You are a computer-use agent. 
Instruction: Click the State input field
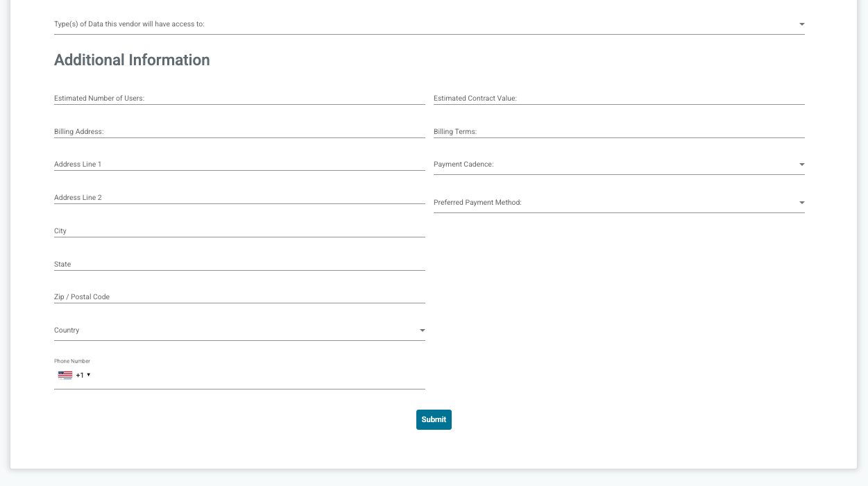pyautogui.click(x=239, y=265)
